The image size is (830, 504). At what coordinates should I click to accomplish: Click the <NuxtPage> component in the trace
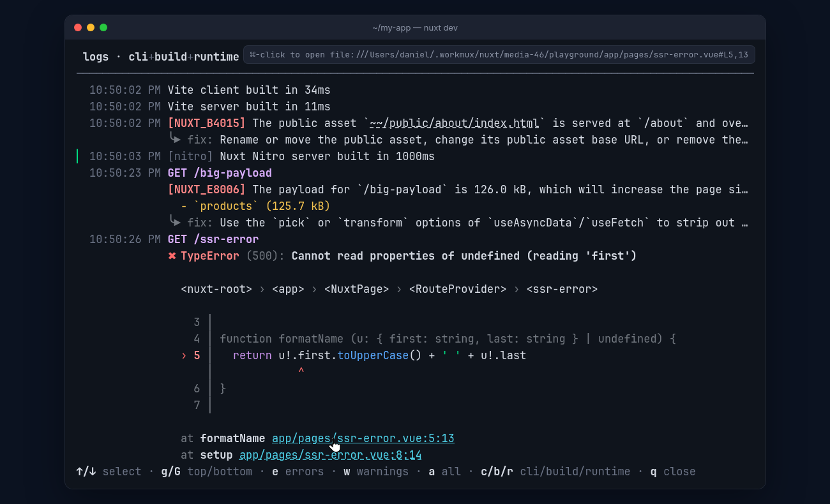(356, 289)
